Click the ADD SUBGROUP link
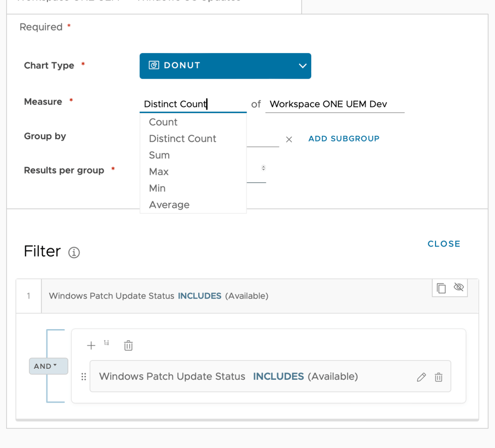 coord(344,139)
